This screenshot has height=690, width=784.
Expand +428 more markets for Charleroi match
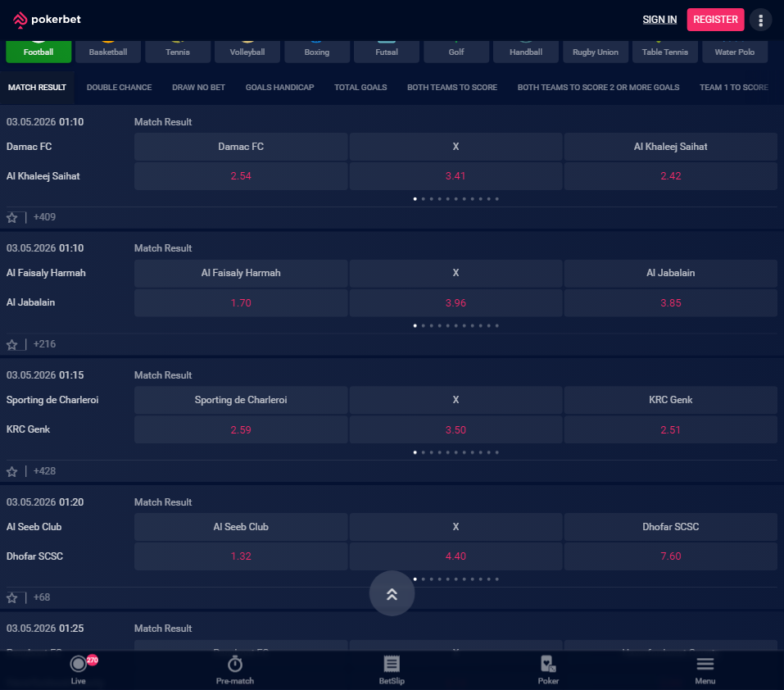pos(44,471)
